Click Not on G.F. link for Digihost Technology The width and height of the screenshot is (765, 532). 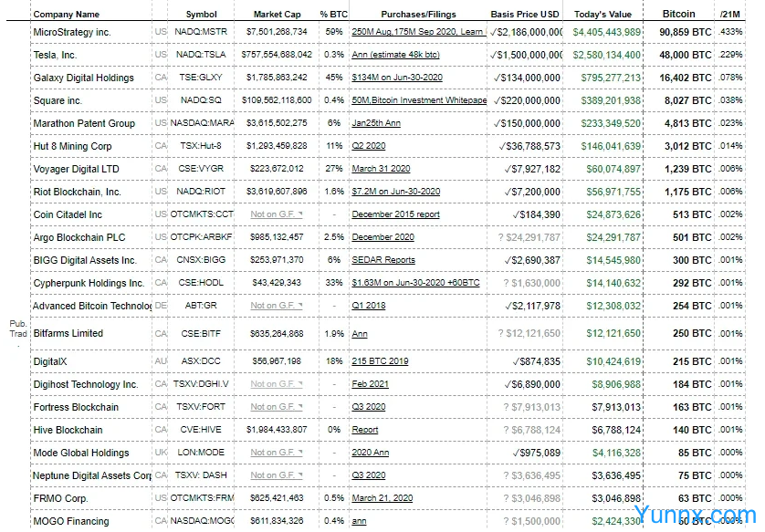pyautogui.click(x=276, y=384)
